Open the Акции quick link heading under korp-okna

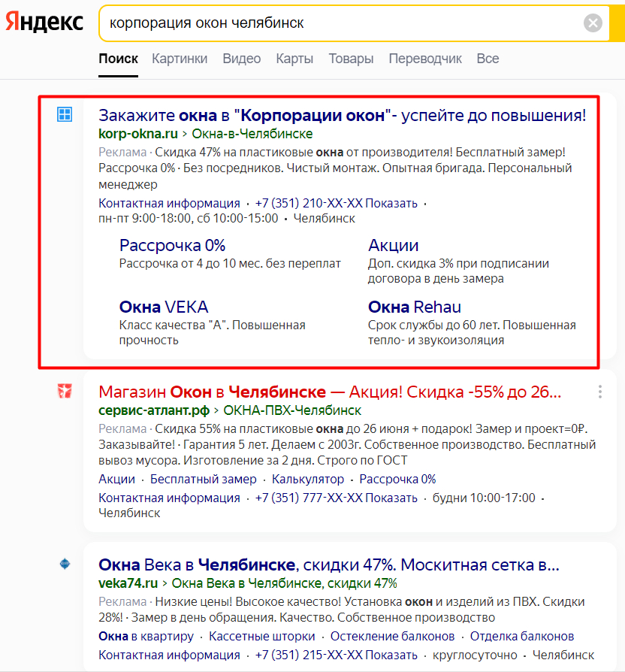(393, 245)
